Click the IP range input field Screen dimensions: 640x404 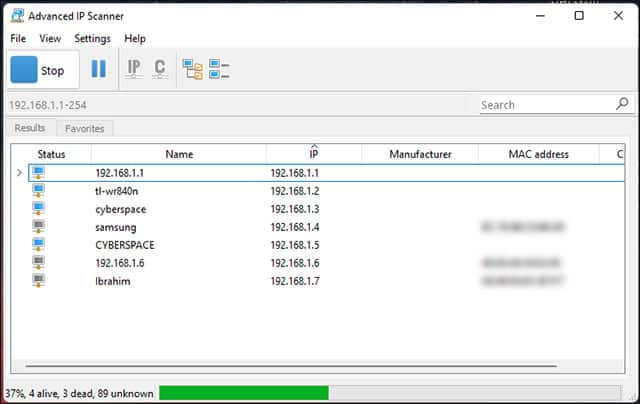238,104
